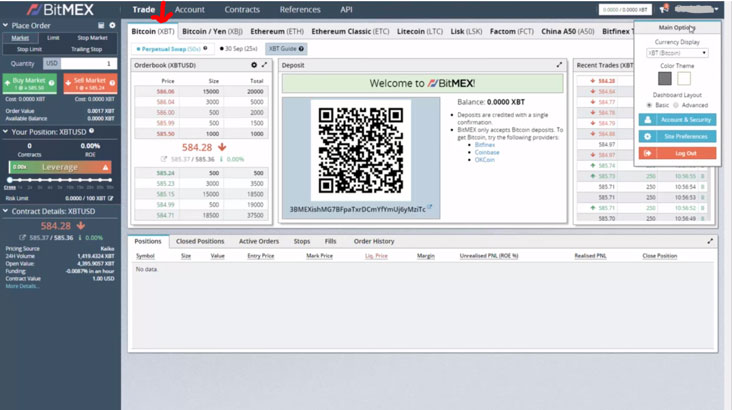Open Fills tab
This screenshot has width=732, height=410.
(x=331, y=241)
